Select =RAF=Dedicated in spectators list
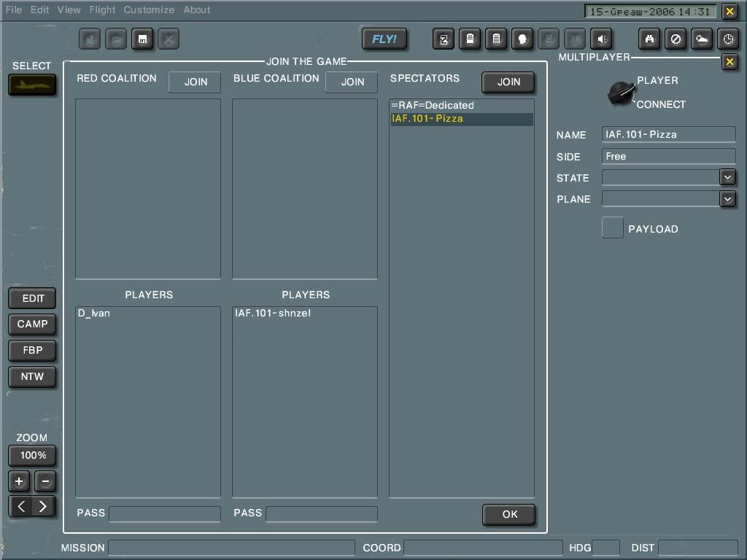This screenshot has width=747, height=560. click(x=433, y=105)
